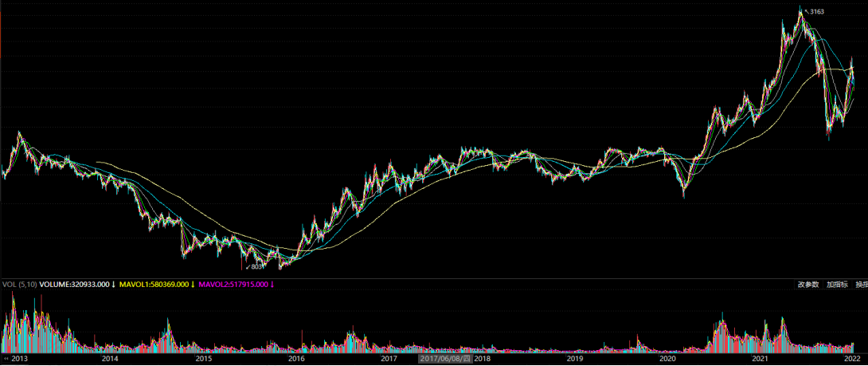Click the 加指标 (add indicator) button

pos(837,285)
